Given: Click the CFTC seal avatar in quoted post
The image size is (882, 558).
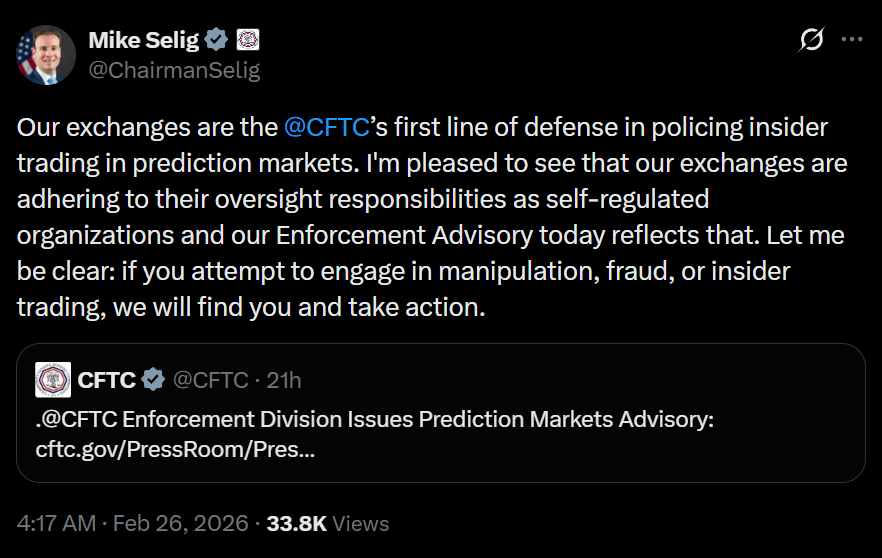Looking at the screenshot, I should (x=53, y=380).
